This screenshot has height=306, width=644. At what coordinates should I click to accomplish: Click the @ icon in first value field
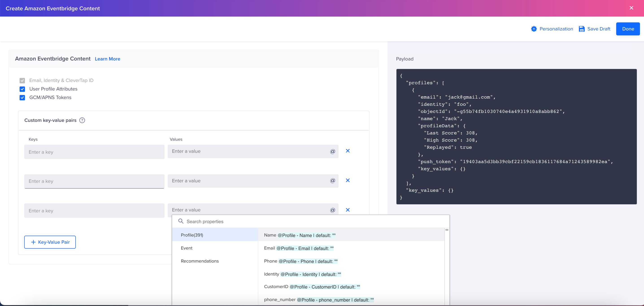pos(333,152)
